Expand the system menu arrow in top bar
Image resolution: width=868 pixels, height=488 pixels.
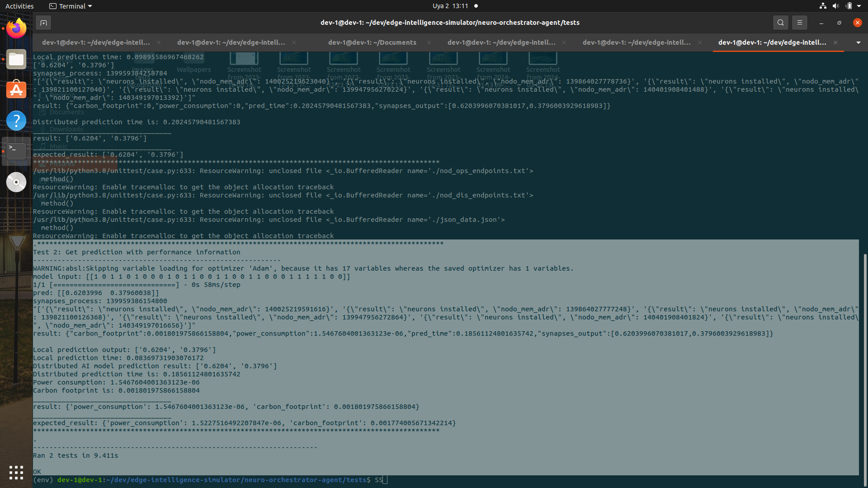[859, 6]
